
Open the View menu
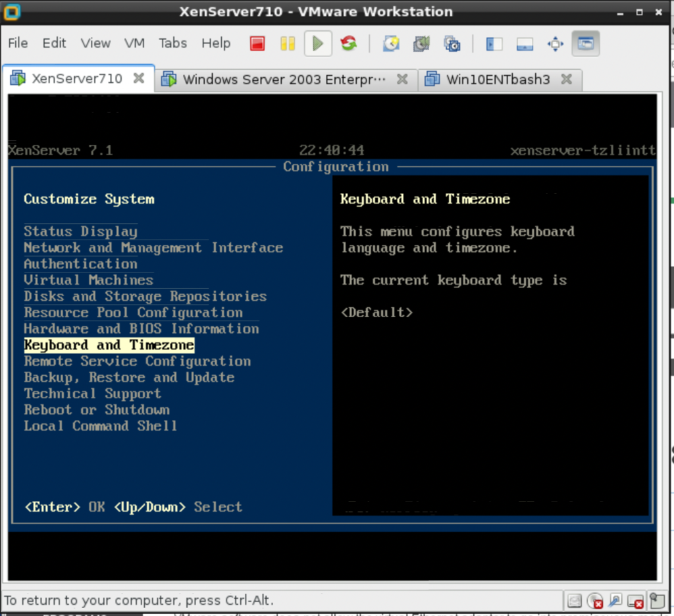[95, 43]
